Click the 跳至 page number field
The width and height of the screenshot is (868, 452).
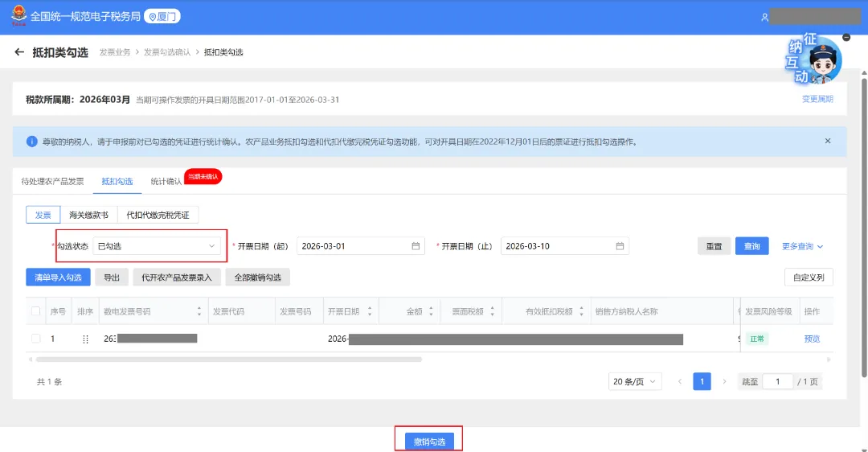777,382
